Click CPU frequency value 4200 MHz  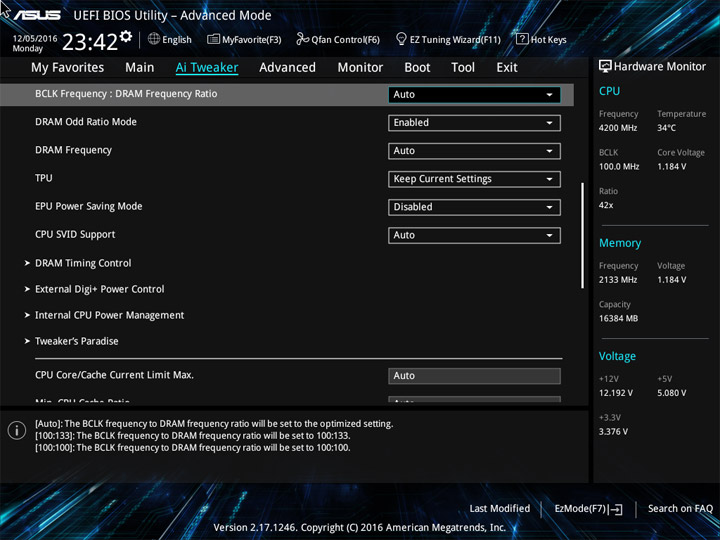pyautogui.click(x=618, y=128)
